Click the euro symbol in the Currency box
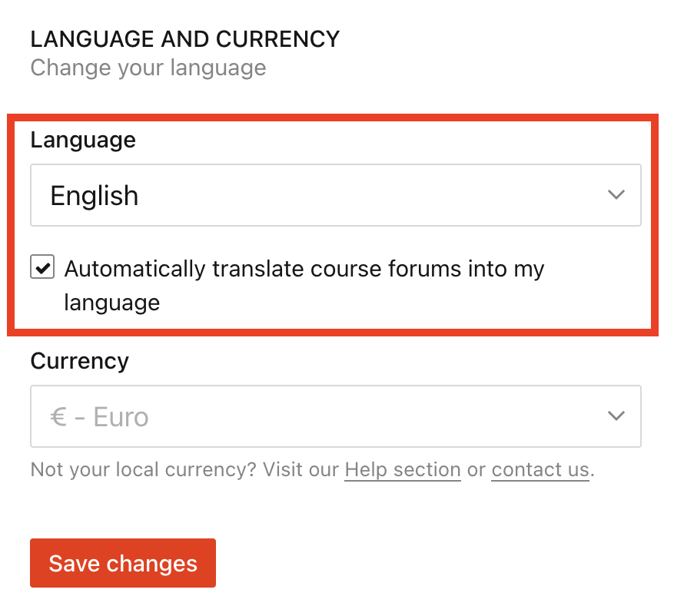684x616 pixels. [x=58, y=416]
